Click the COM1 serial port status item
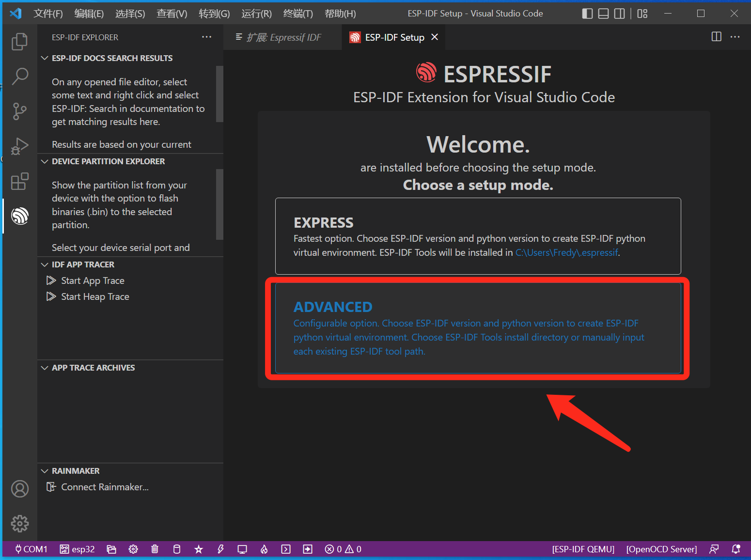 [31, 549]
